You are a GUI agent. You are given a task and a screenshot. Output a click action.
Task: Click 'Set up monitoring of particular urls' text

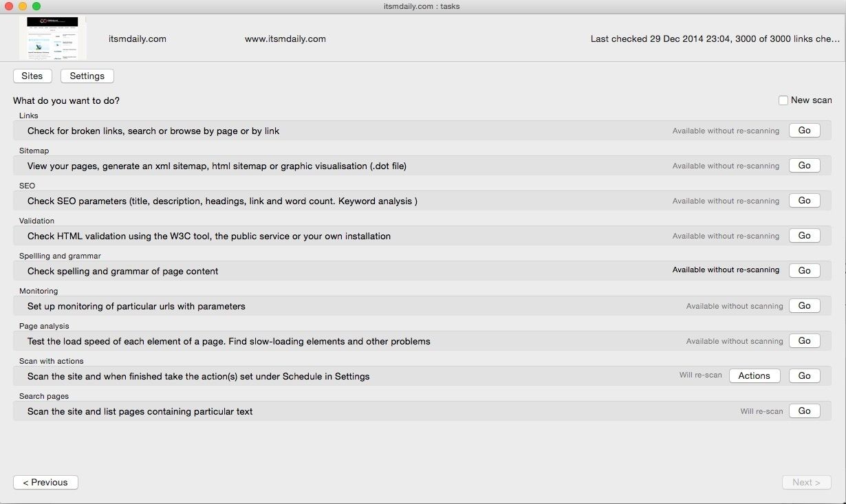point(136,306)
